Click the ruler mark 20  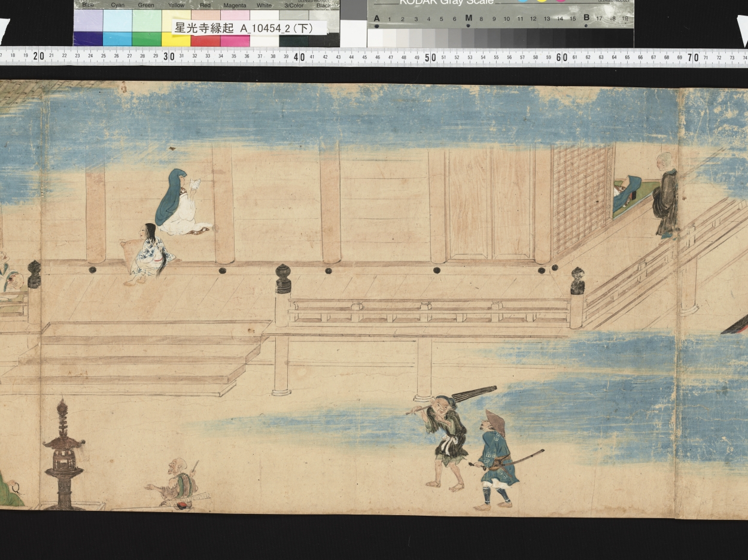click(39, 57)
